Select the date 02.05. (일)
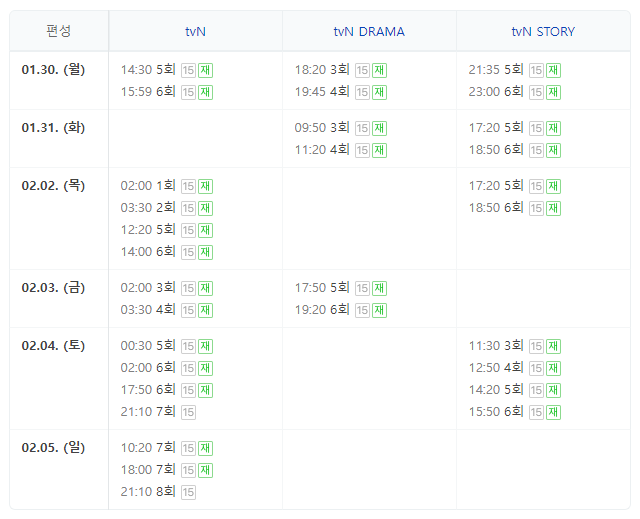640x519 pixels. (x=53, y=447)
